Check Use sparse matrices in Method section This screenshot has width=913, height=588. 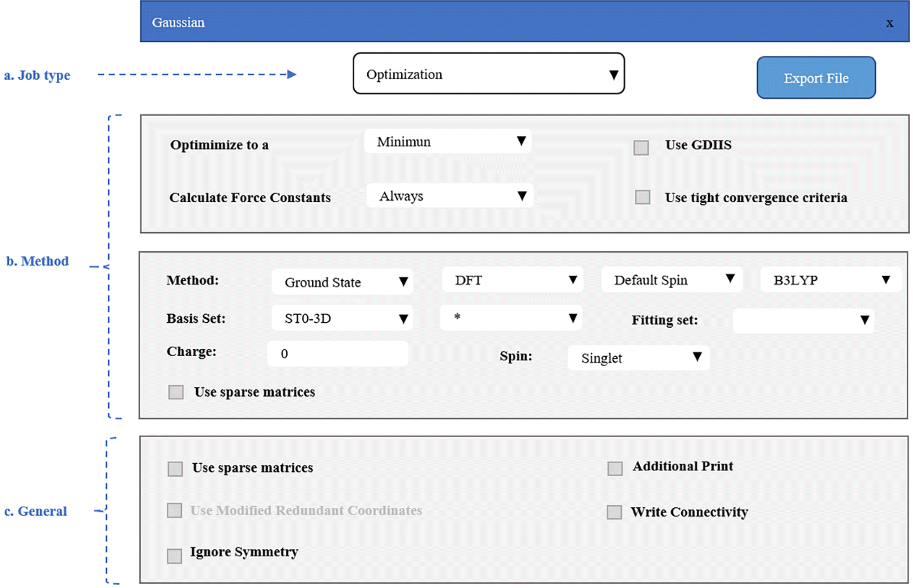[x=176, y=392]
